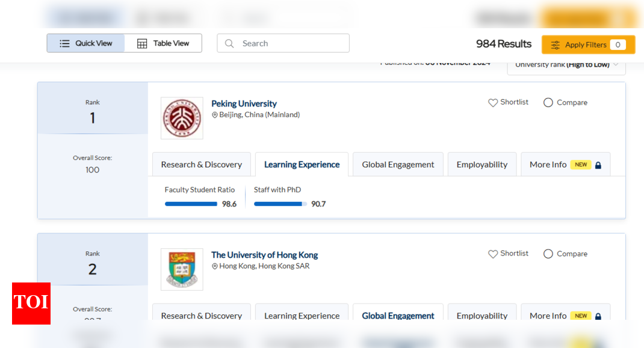Click Shortlist label for University of Hong Kong
The height and width of the screenshot is (348, 644).
pos(514,254)
